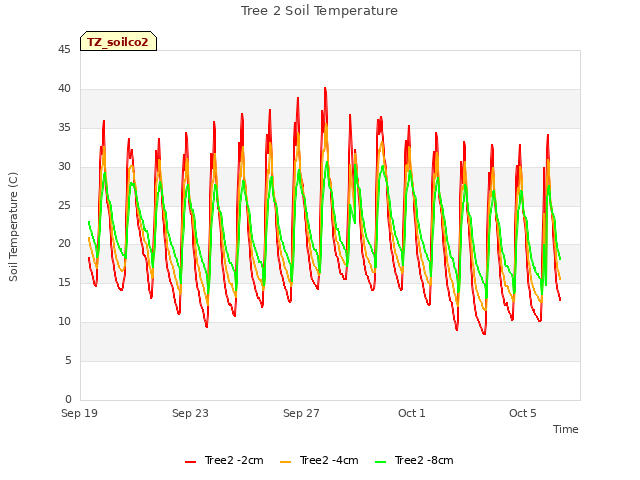Click the 45 y-axis tick label
Screen dimensions: 640x480
pyautogui.click(x=64, y=49)
